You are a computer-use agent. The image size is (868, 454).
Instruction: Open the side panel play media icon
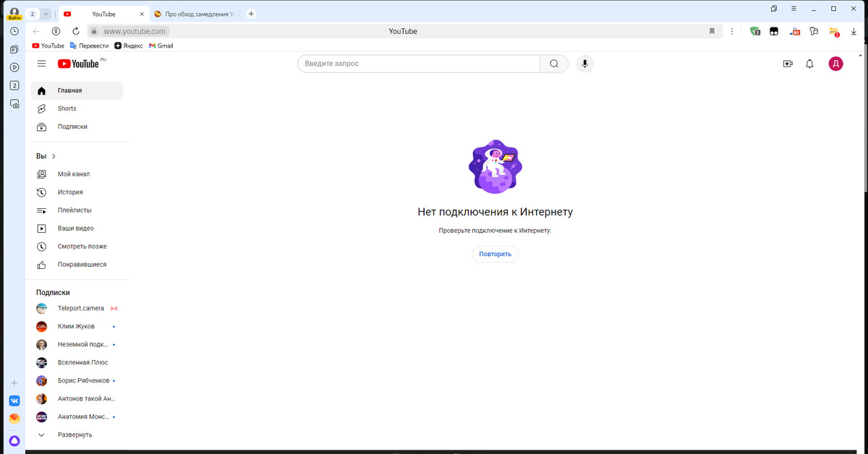14,67
